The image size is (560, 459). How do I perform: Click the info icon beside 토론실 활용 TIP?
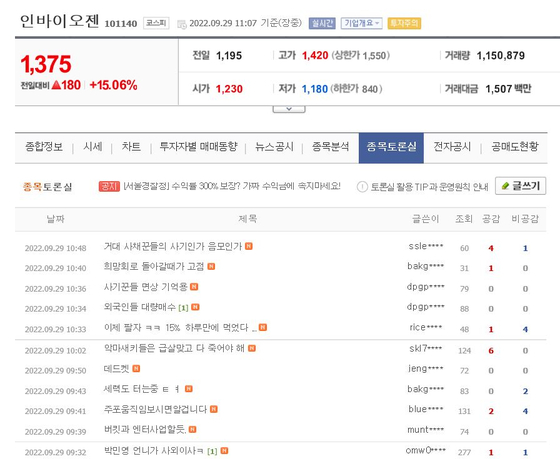point(362,187)
